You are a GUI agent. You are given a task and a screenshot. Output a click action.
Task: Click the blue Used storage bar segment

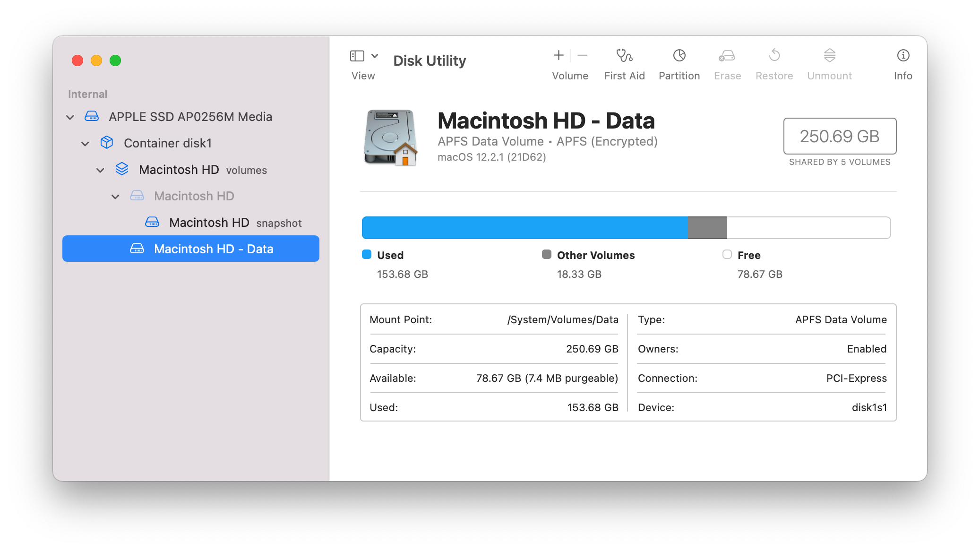pyautogui.click(x=524, y=228)
